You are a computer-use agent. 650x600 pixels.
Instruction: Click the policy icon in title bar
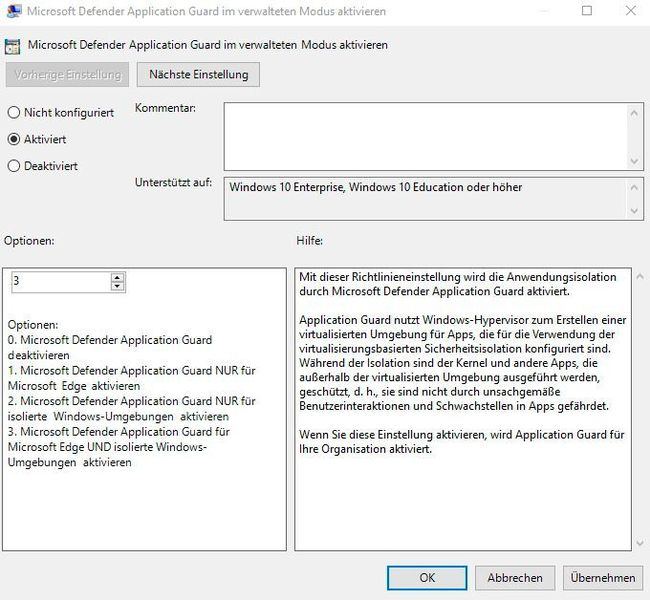coord(14,11)
